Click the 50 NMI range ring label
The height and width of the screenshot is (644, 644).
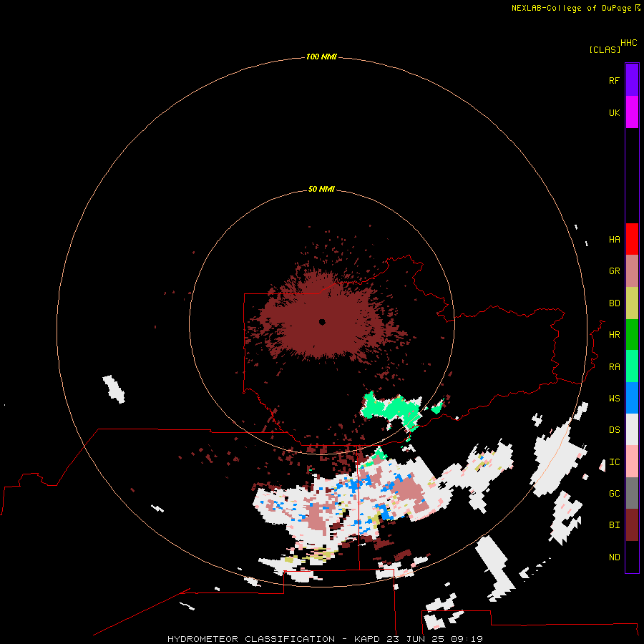point(321,189)
